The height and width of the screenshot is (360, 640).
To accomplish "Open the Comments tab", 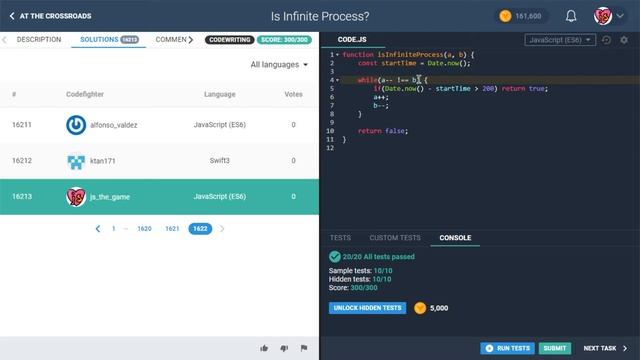I will click(x=171, y=40).
